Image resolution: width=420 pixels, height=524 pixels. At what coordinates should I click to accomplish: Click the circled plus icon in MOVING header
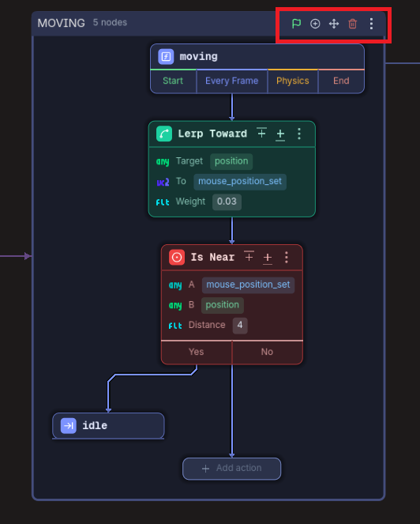315,24
